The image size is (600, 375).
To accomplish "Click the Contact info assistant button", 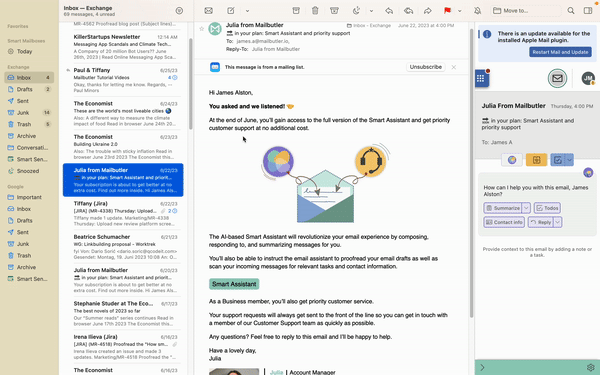I will click(x=504, y=222).
